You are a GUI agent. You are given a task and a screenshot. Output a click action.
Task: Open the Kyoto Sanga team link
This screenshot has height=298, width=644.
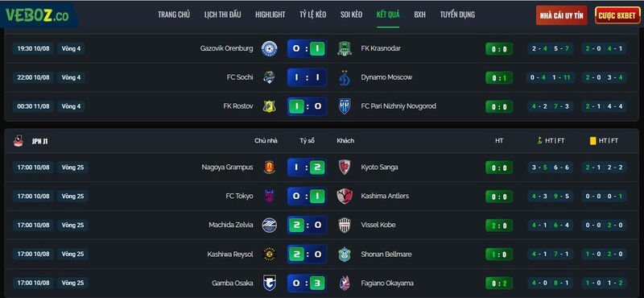379,168
